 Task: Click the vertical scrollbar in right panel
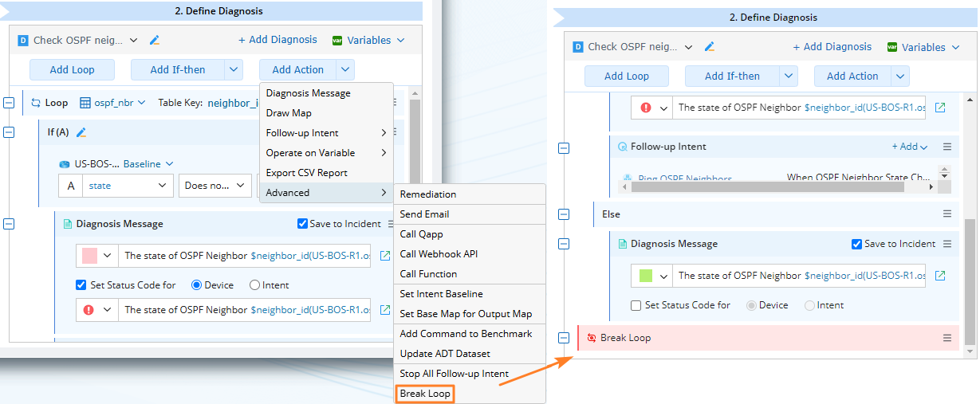point(970,279)
